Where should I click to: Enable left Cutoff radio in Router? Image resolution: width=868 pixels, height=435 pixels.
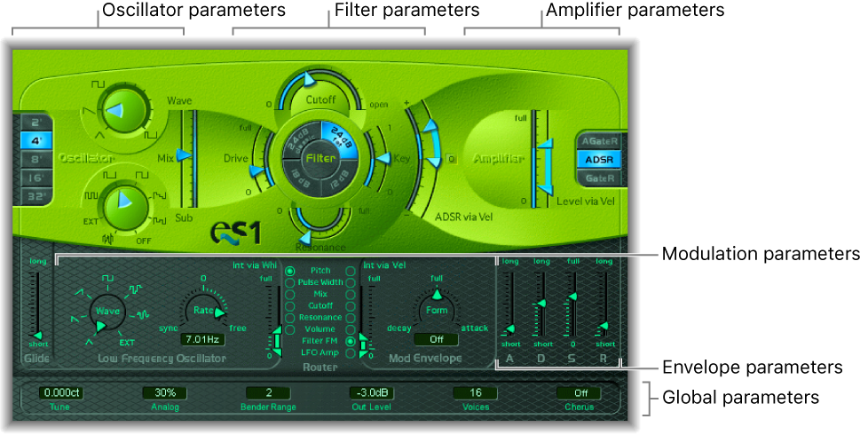click(x=289, y=306)
